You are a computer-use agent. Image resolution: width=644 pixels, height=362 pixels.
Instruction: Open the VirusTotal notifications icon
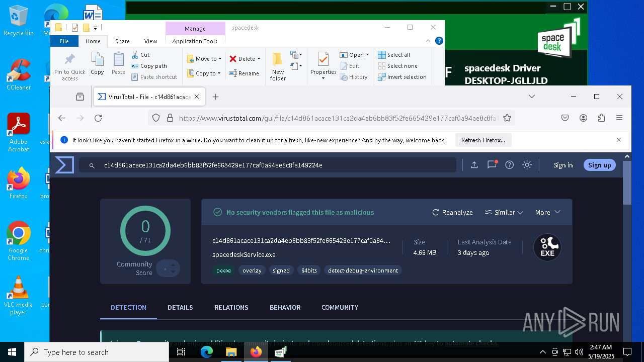pyautogui.click(x=492, y=164)
